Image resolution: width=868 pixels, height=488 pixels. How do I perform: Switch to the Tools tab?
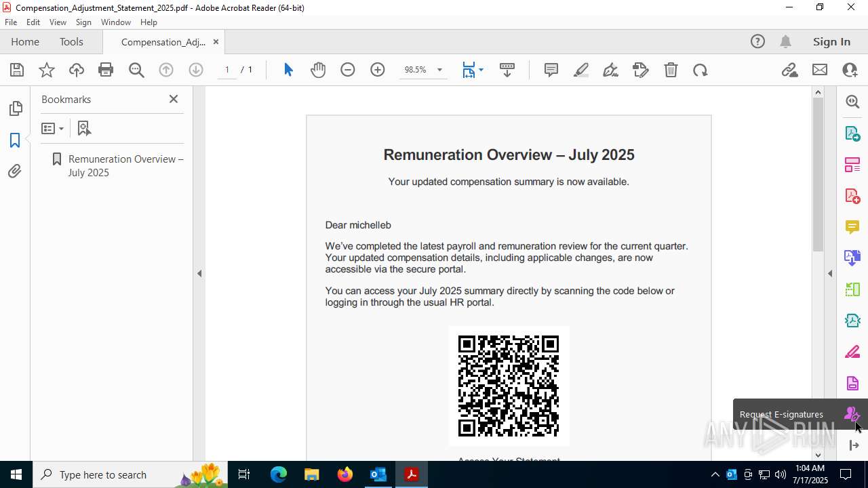[x=71, y=41]
